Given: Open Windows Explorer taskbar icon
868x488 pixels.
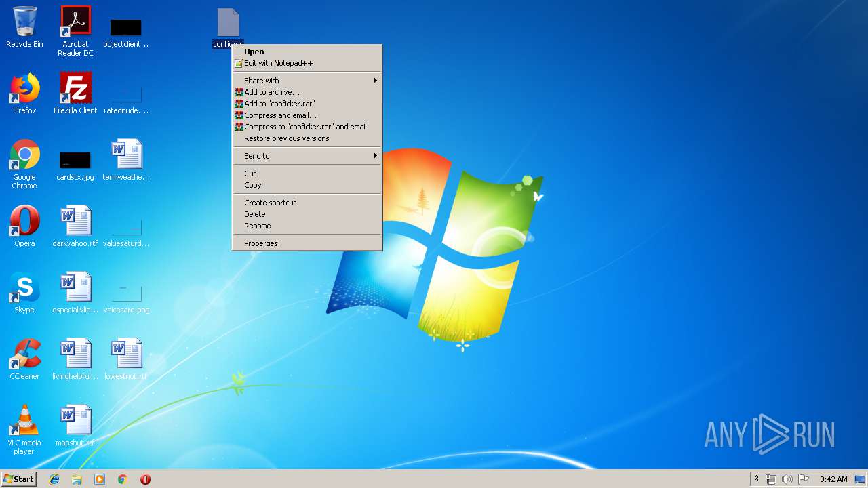Looking at the screenshot, I should coord(77,479).
